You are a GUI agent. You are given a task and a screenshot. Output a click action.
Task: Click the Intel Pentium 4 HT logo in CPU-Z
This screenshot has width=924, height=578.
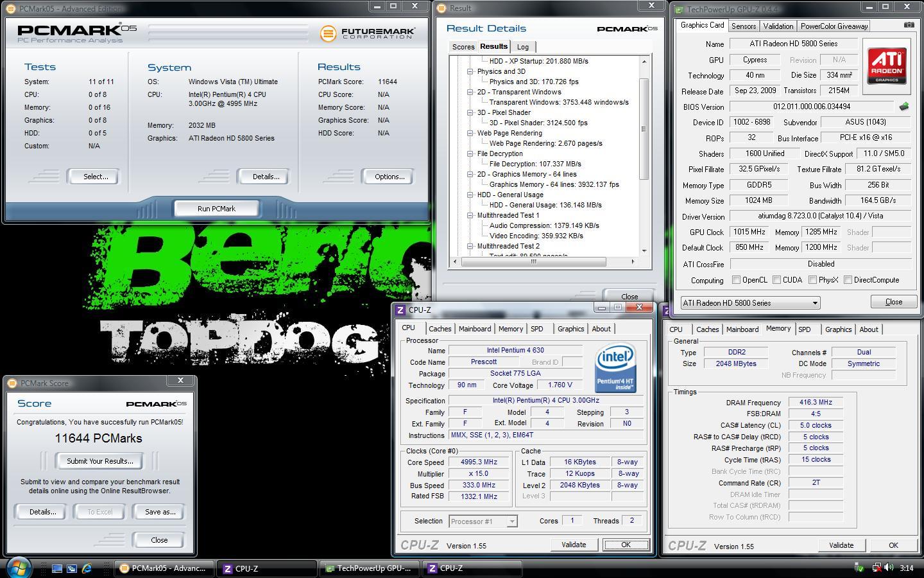615,367
